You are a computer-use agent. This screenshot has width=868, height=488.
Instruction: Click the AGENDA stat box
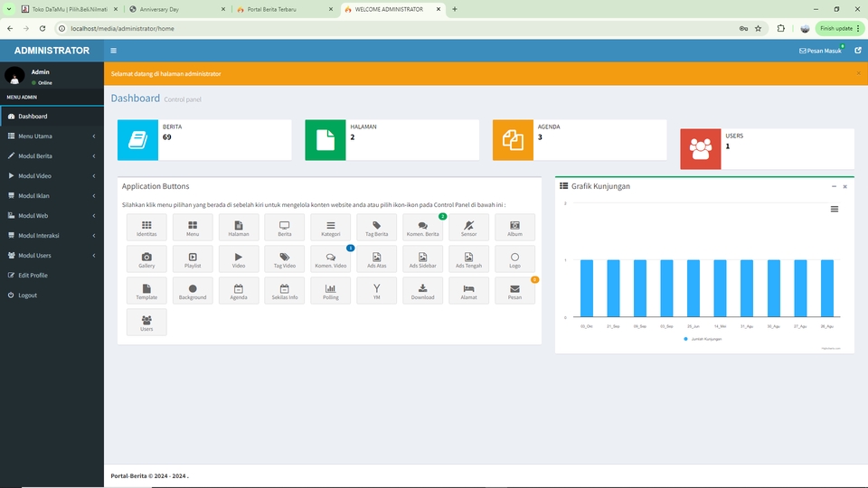[580, 140]
